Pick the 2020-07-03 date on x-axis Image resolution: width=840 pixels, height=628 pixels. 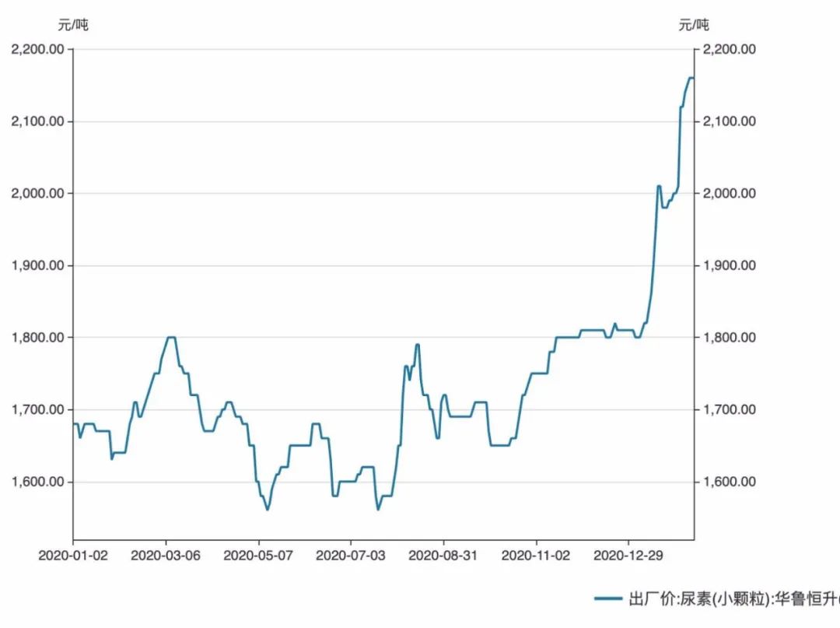click(x=351, y=556)
